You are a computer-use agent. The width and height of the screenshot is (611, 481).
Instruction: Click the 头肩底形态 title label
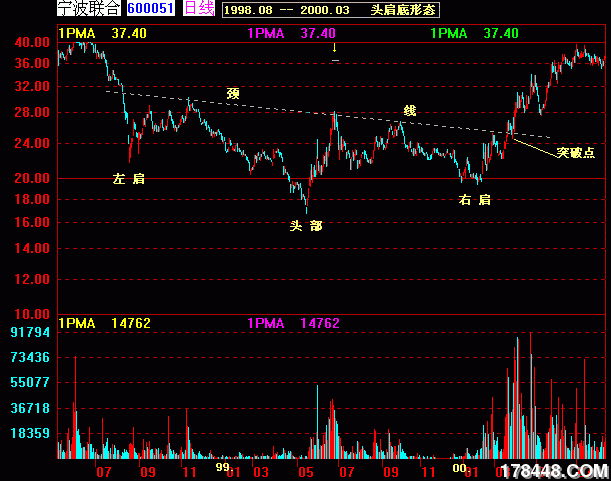pos(405,9)
